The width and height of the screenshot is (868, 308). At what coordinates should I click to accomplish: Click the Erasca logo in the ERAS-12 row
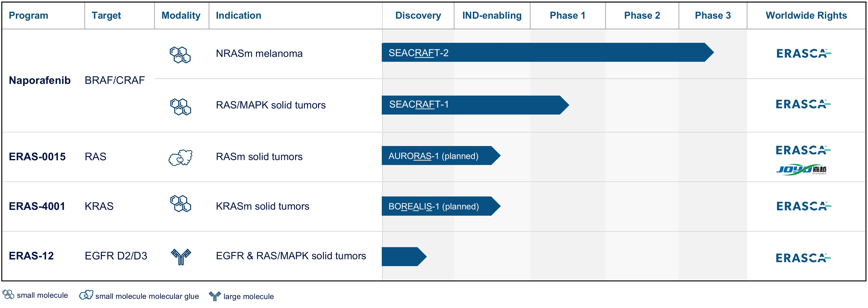coord(803,258)
